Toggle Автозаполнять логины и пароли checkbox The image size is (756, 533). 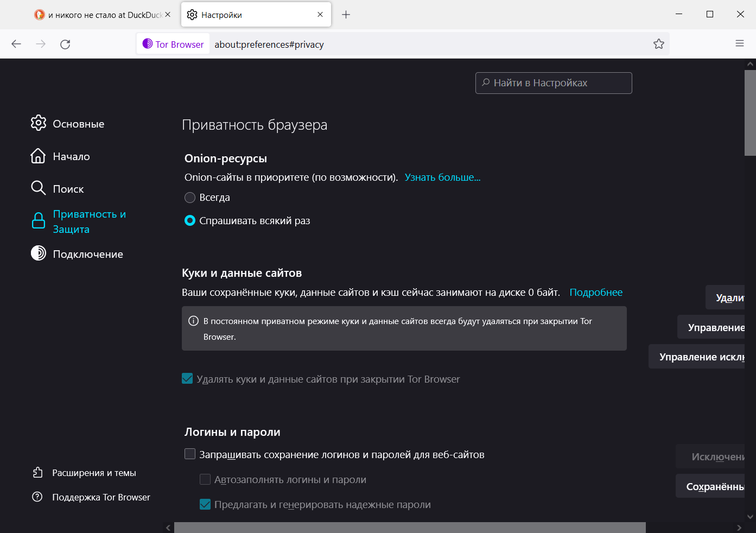(x=205, y=479)
